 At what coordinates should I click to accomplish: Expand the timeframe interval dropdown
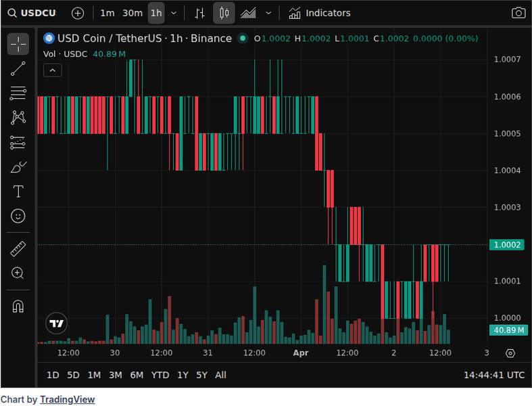click(x=174, y=14)
